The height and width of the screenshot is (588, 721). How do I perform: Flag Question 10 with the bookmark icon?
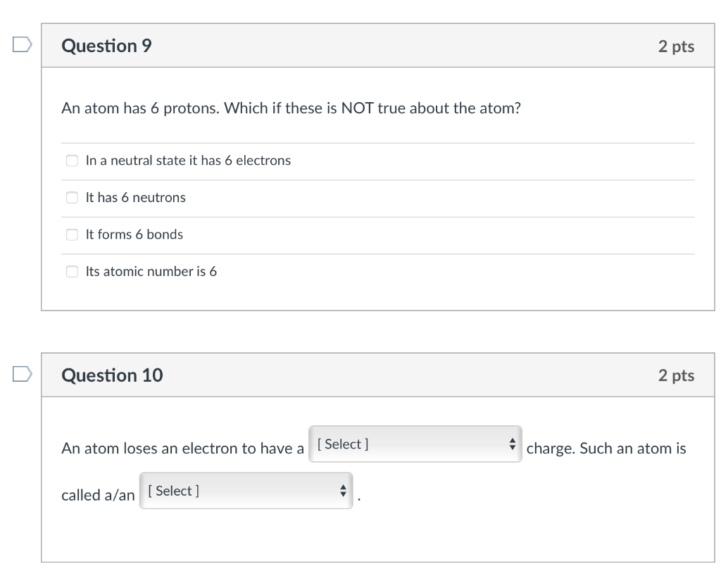tap(21, 375)
